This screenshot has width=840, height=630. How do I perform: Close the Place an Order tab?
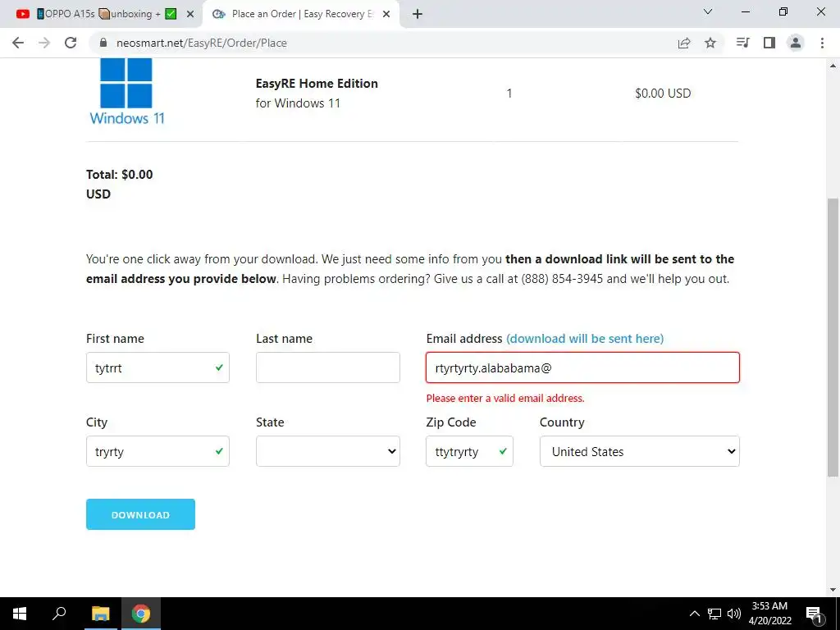pyautogui.click(x=386, y=15)
